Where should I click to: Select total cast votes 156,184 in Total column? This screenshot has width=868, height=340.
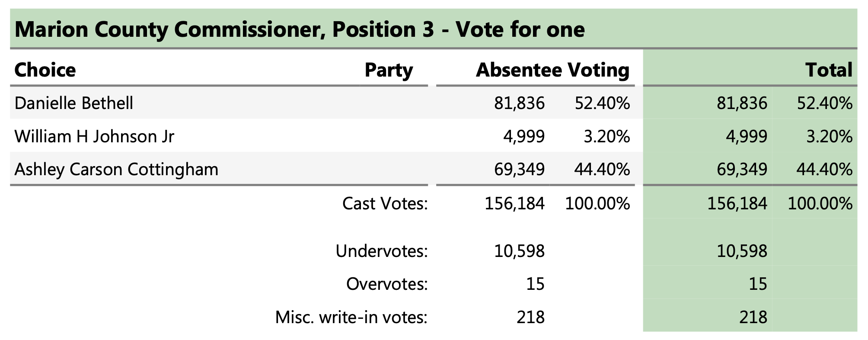click(x=737, y=203)
